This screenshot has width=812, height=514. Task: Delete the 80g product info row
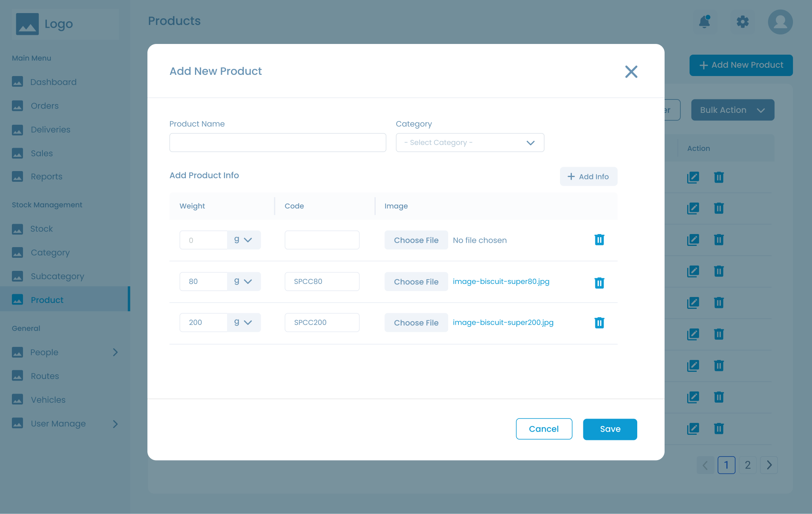coord(599,282)
